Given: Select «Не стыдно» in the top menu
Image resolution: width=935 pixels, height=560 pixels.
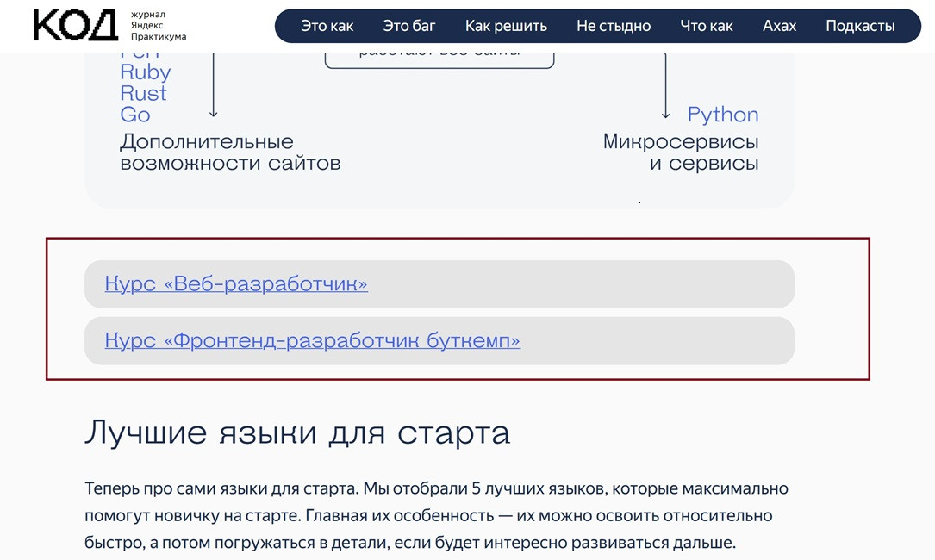Looking at the screenshot, I should pos(614,26).
